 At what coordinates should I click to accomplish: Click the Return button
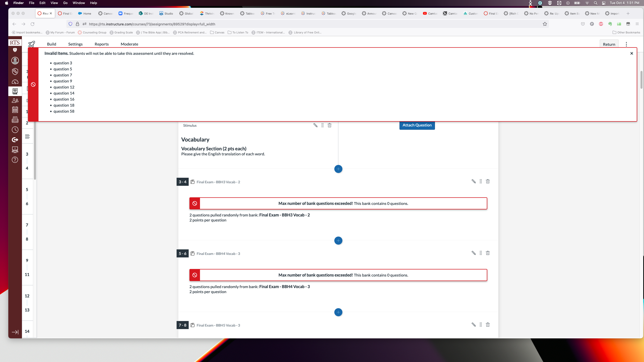coord(609,44)
